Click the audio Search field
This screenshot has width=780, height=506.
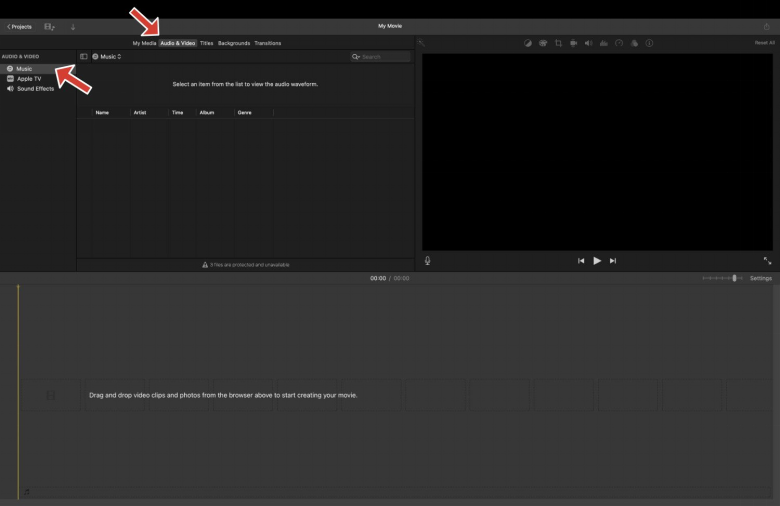381,57
